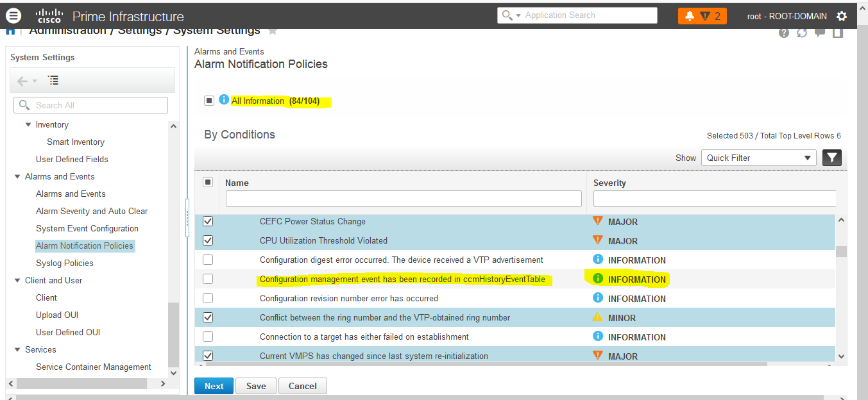The height and width of the screenshot is (400, 868).
Task: Collapse the Client and User tree node
Action: [x=17, y=280]
